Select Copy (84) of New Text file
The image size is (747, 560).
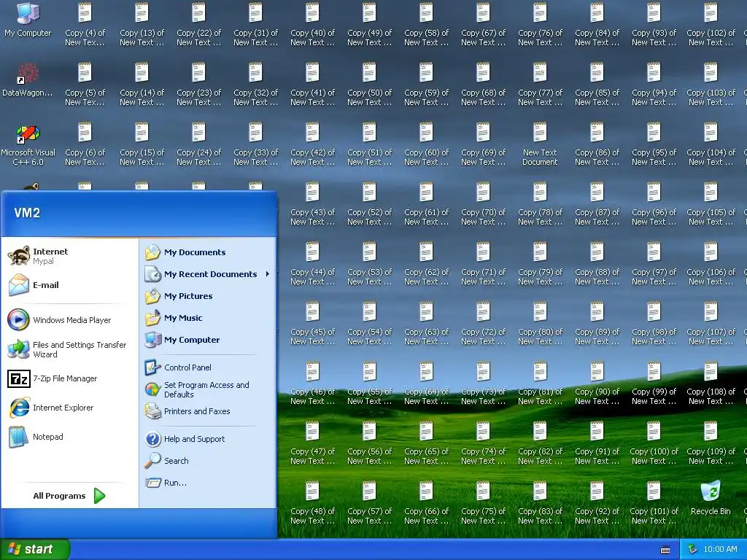pos(597,24)
